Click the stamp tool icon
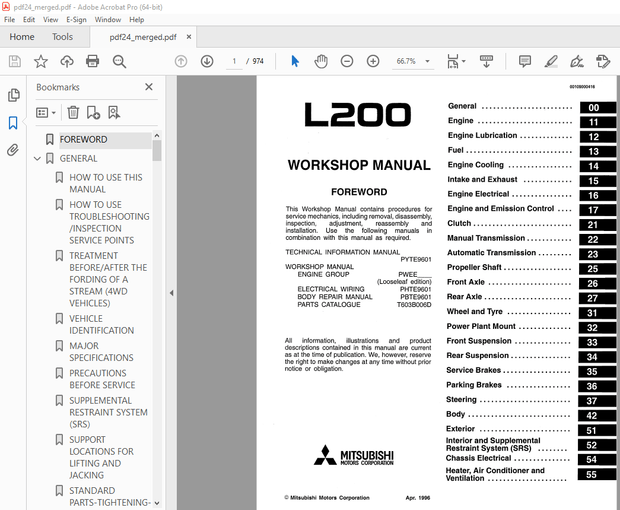Image resolution: width=620 pixels, height=510 pixels. click(x=603, y=61)
